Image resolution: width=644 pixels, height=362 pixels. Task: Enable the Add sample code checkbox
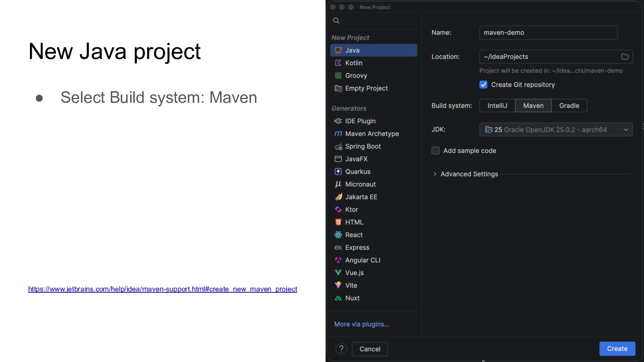436,151
